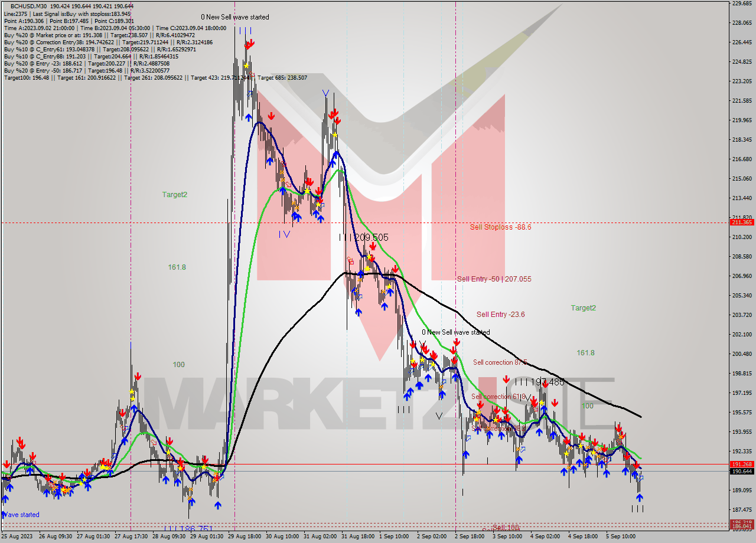Click the 208.580 price axis label
This screenshot has height=543, width=756.
[742, 257]
